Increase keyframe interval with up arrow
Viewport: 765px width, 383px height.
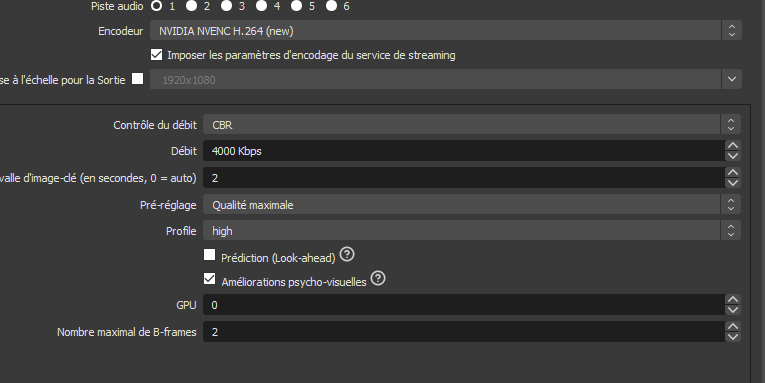(x=733, y=172)
